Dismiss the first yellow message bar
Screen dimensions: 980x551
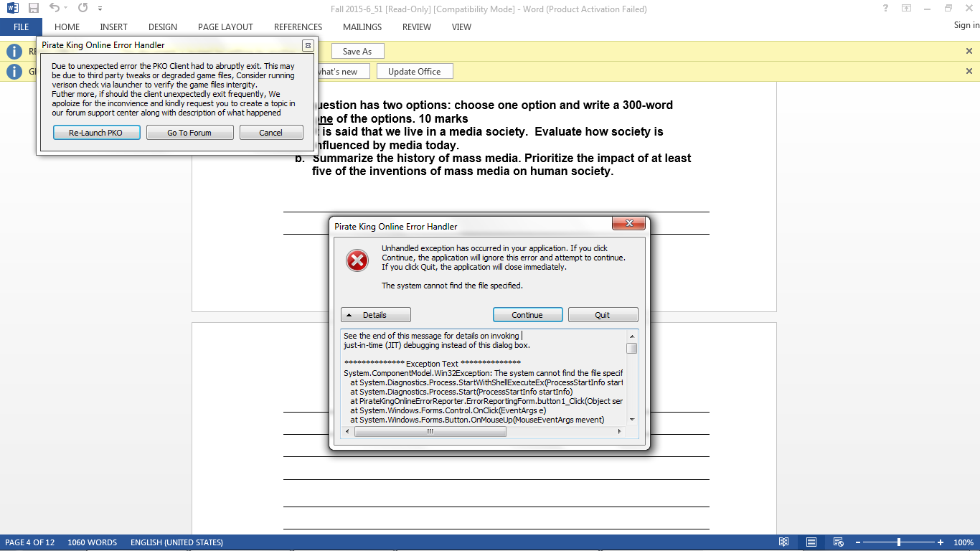[x=969, y=51]
